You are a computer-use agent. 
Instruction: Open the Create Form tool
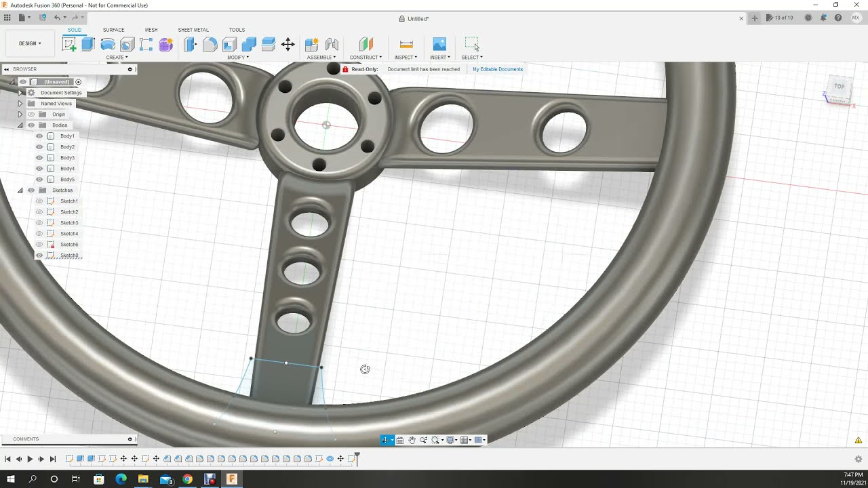click(166, 44)
